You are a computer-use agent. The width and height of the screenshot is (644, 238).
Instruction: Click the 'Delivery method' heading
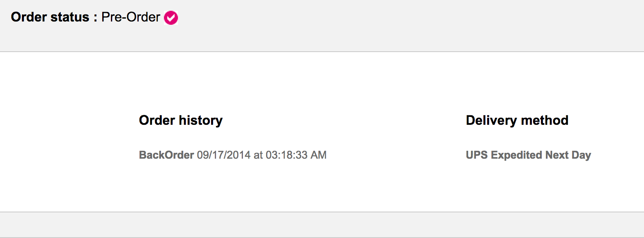coord(517,120)
